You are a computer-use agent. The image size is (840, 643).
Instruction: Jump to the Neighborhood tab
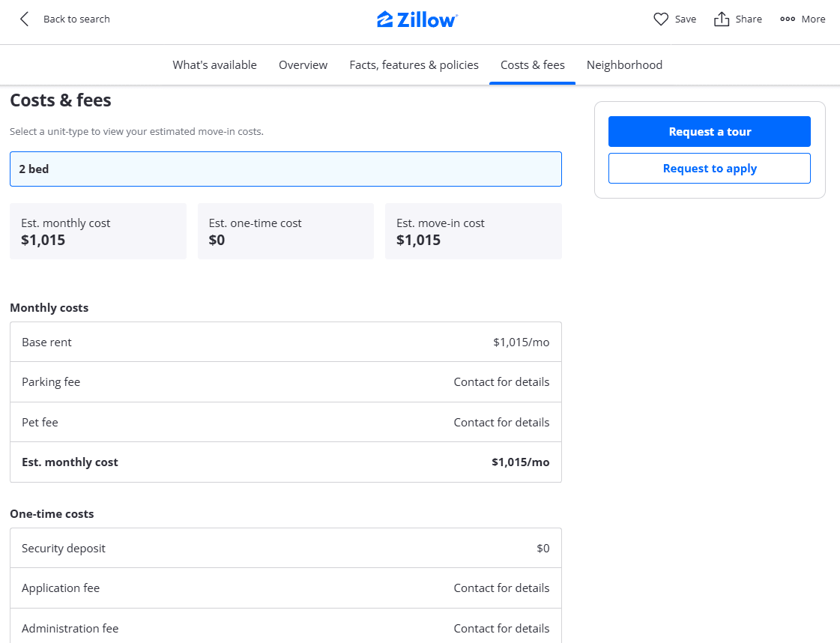(624, 65)
